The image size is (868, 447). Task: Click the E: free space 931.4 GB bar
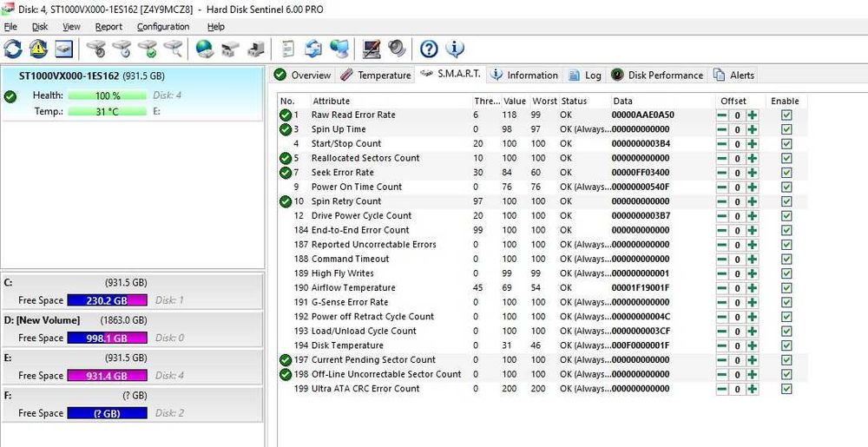point(107,376)
